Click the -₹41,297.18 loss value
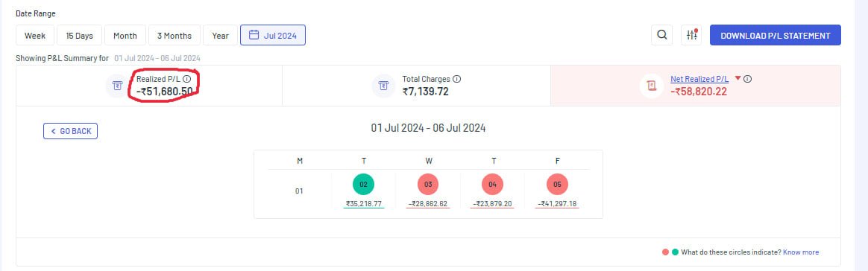This screenshot has width=868, height=271. (x=558, y=203)
